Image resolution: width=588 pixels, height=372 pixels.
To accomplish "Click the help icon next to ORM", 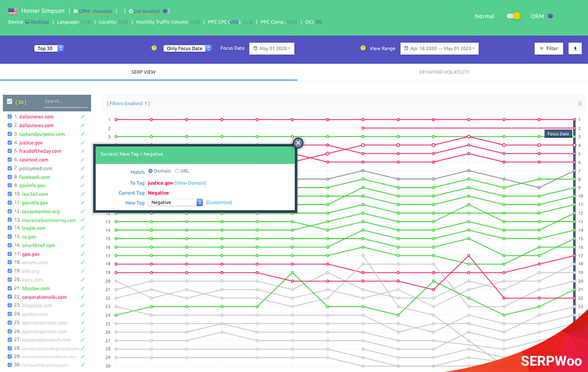I will [x=550, y=16].
